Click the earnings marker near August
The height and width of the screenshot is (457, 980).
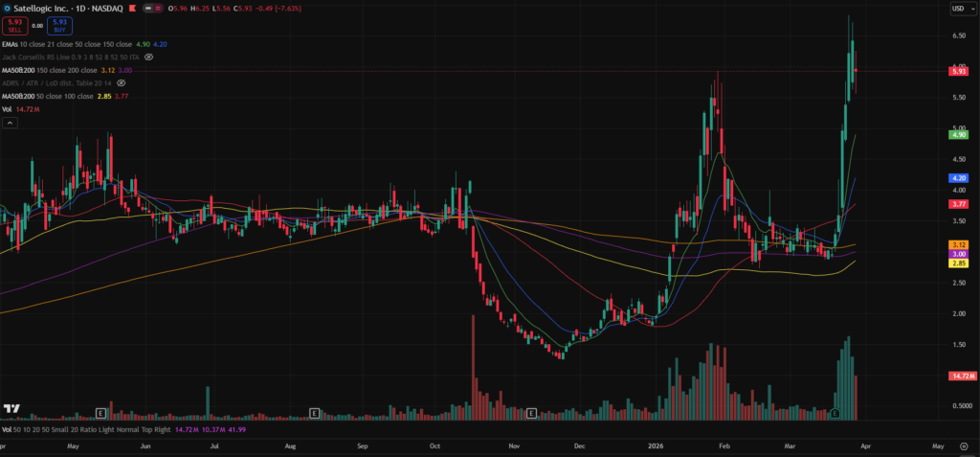click(314, 413)
